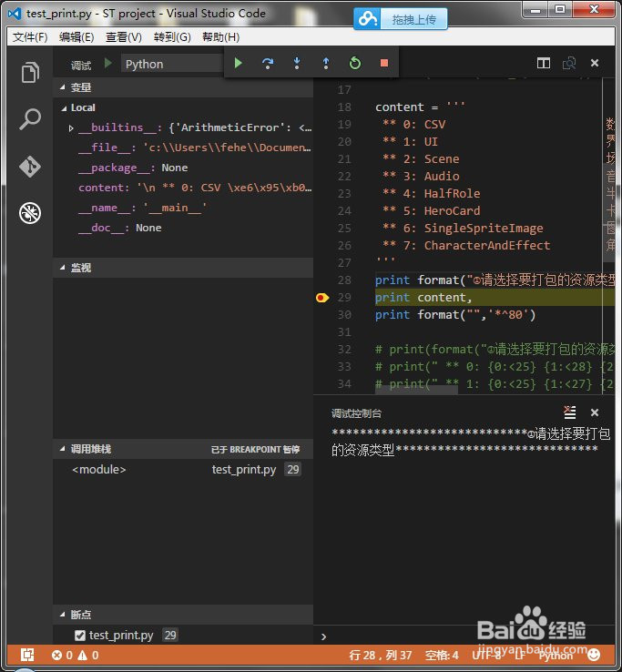Click the debug status icon in the status bar
This screenshot has height=672, width=622.
pos(27,655)
